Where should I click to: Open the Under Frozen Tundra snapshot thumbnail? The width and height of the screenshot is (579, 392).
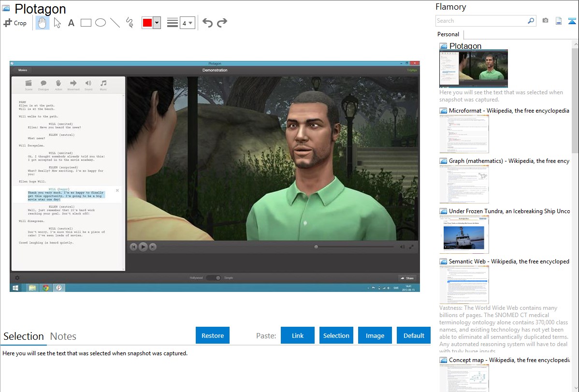pyautogui.click(x=464, y=234)
